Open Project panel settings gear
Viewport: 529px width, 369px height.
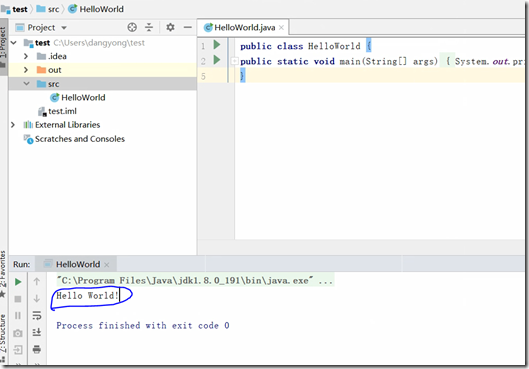click(x=170, y=27)
